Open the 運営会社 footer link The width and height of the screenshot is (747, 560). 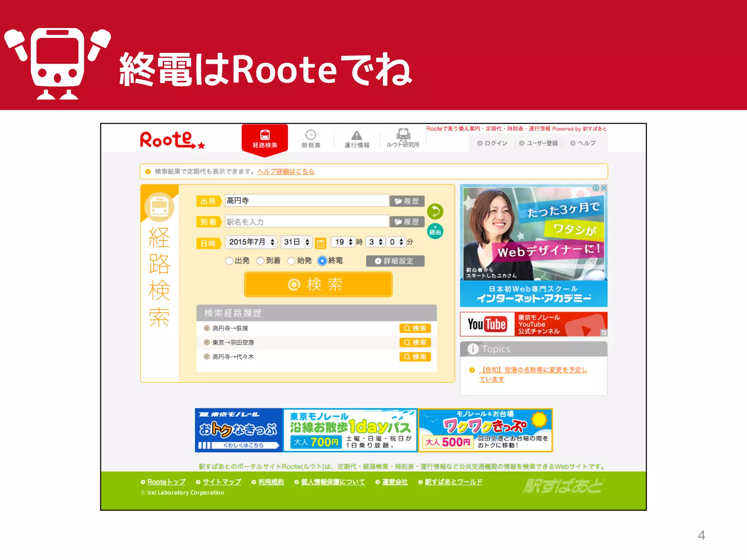pos(395,482)
